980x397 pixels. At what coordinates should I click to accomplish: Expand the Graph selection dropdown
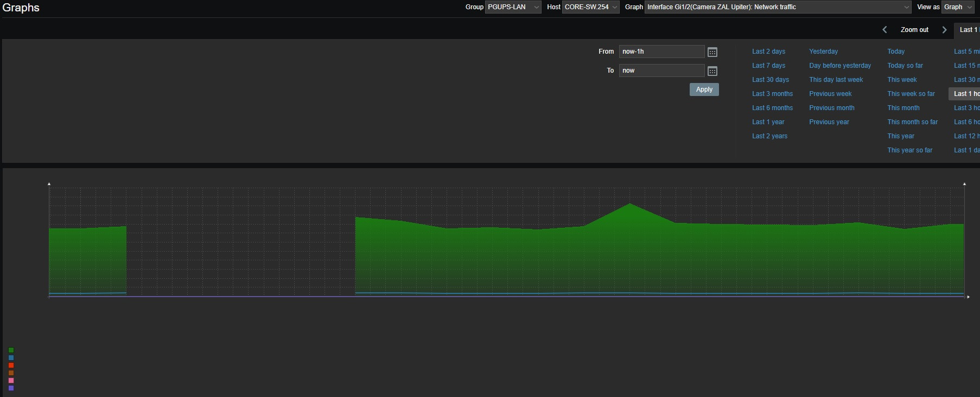[778, 7]
